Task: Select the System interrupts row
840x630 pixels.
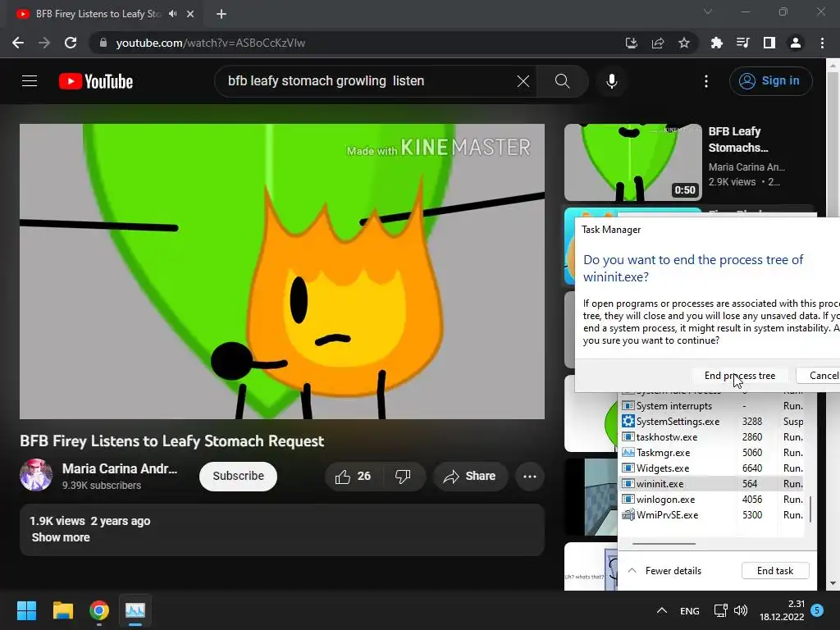Action: (713, 406)
